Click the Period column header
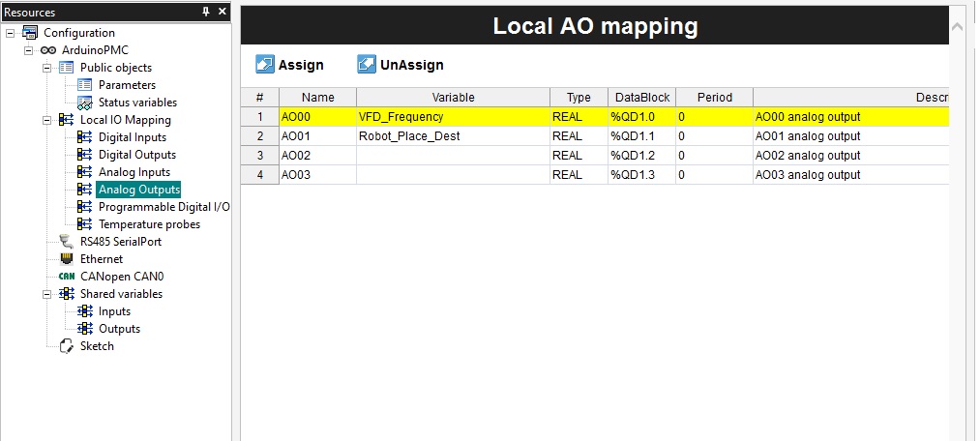 coord(714,98)
